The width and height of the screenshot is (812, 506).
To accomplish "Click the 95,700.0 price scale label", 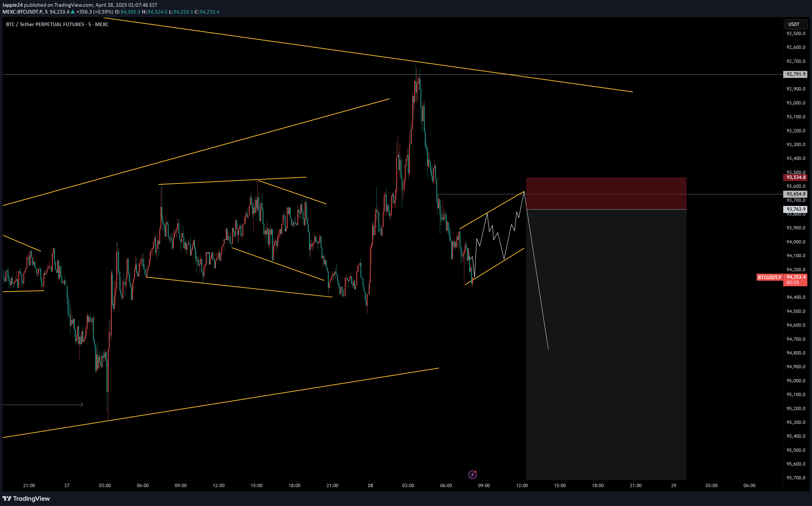I will pos(796,477).
